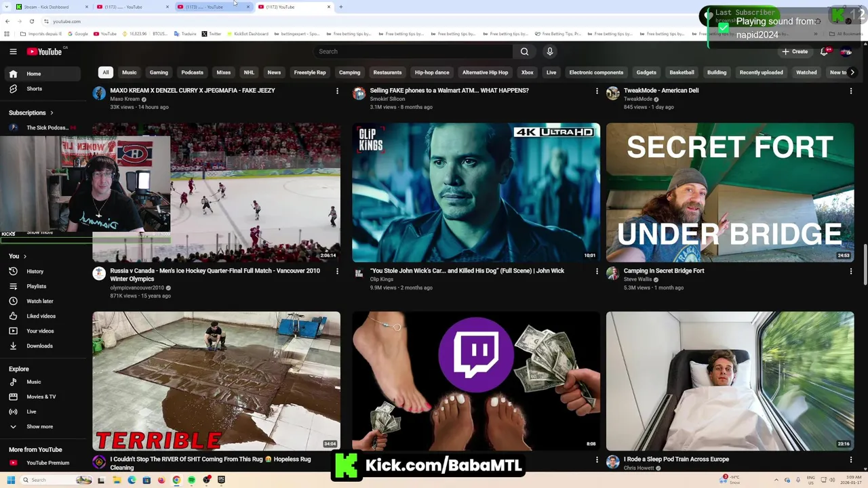Reload the page with the browser refresh button
The height and width of the screenshot is (488, 868).
(x=31, y=21)
